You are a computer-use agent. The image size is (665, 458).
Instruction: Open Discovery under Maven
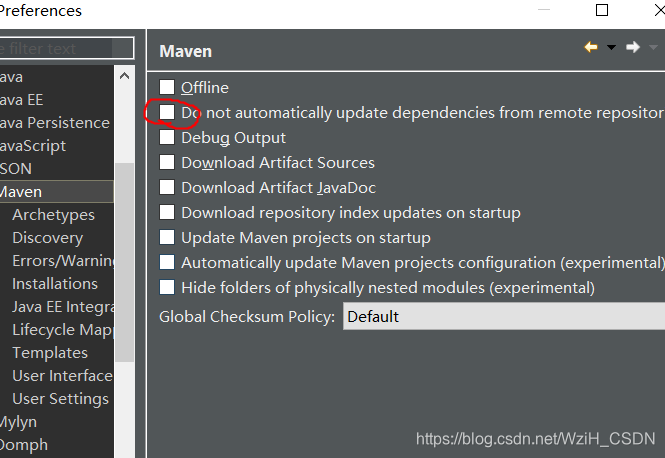coord(48,237)
